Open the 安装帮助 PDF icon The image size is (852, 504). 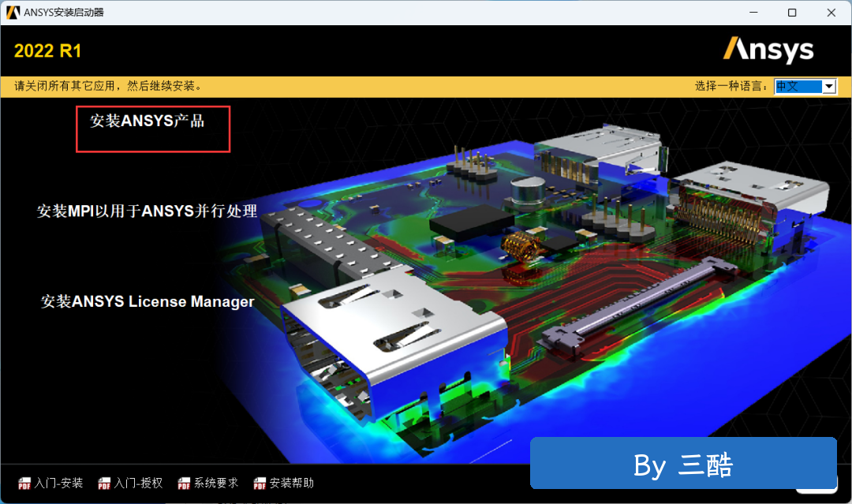click(260, 483)
